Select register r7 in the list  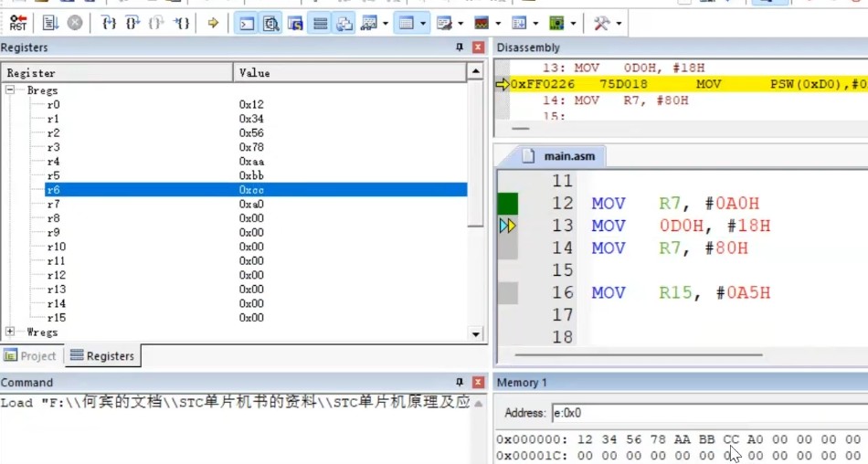[54, 205]
